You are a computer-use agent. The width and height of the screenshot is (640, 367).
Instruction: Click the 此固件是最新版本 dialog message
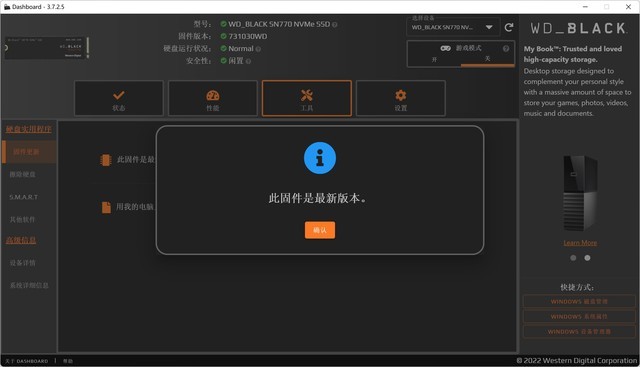tap(318, 198)
